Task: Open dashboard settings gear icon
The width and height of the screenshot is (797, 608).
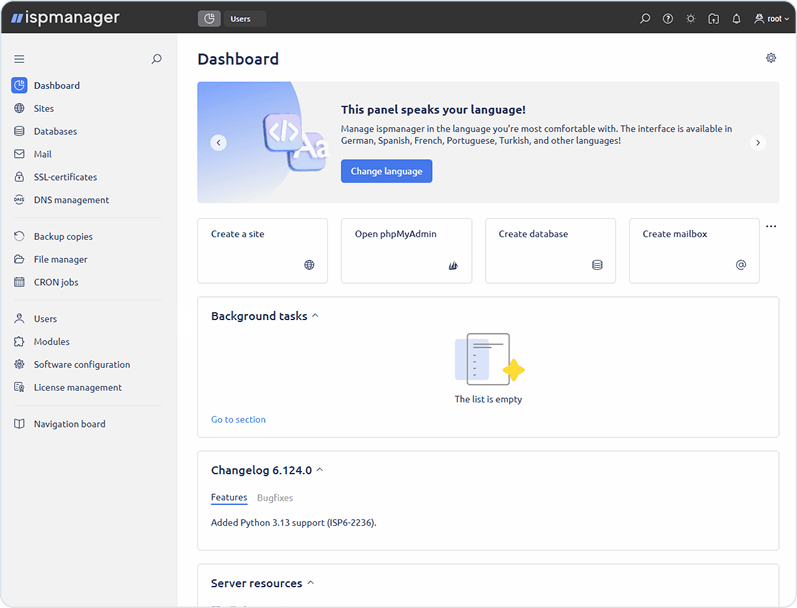Action: (x=771, y=58)
